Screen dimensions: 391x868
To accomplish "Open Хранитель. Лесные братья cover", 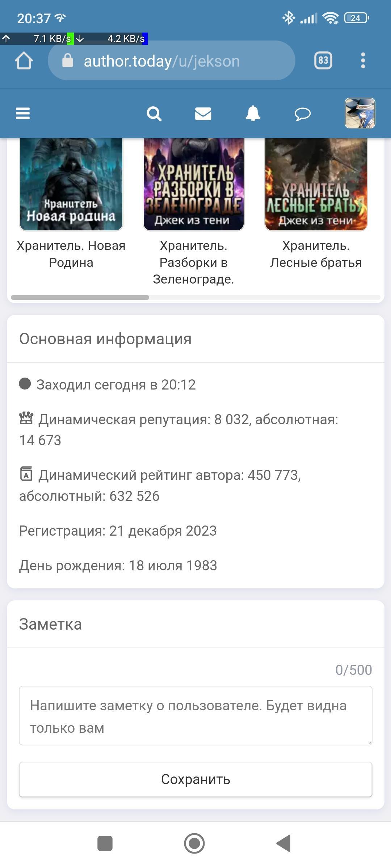I will [x=316, y=184].
